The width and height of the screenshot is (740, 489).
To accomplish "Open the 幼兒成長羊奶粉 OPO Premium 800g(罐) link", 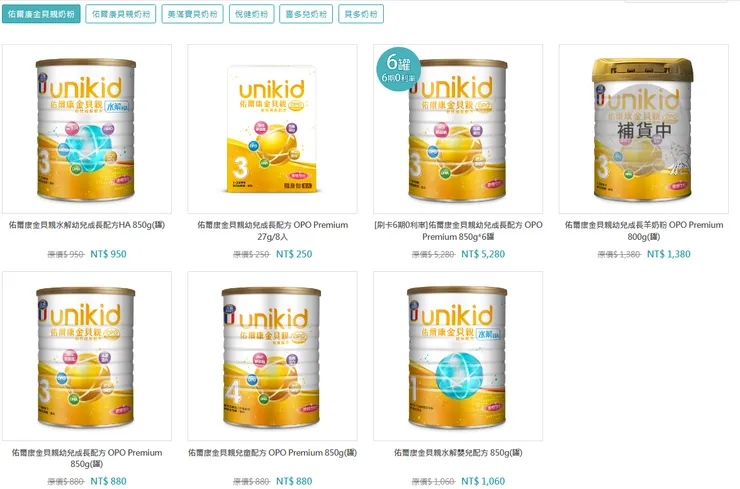I will coord(644,231).
